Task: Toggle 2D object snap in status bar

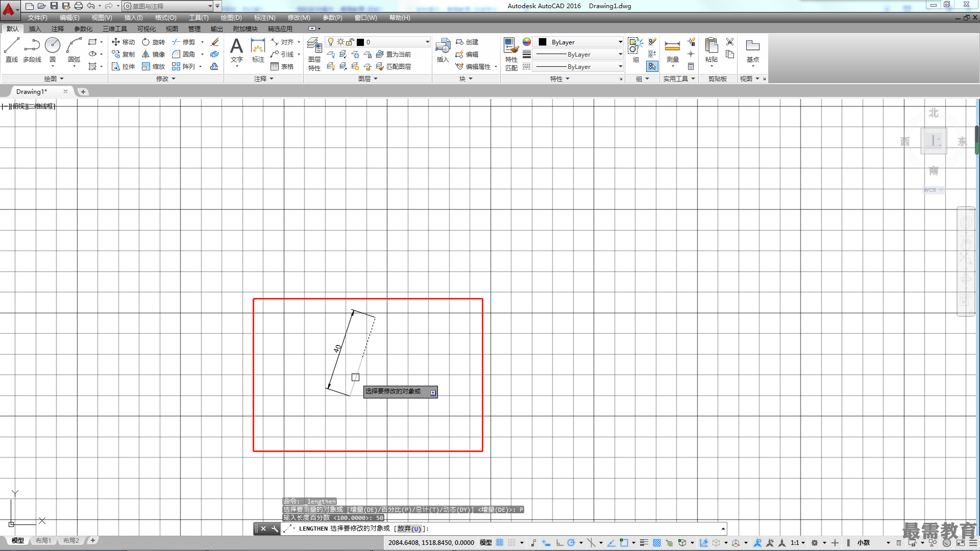Action: tap(624, 542)
